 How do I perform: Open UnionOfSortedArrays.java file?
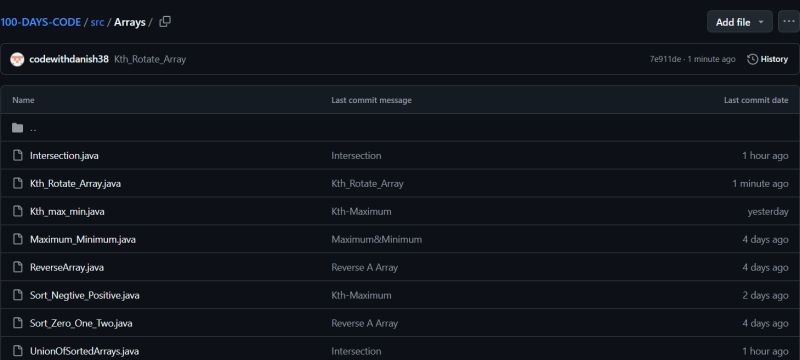pyautogui.click(x=84, y=351)
